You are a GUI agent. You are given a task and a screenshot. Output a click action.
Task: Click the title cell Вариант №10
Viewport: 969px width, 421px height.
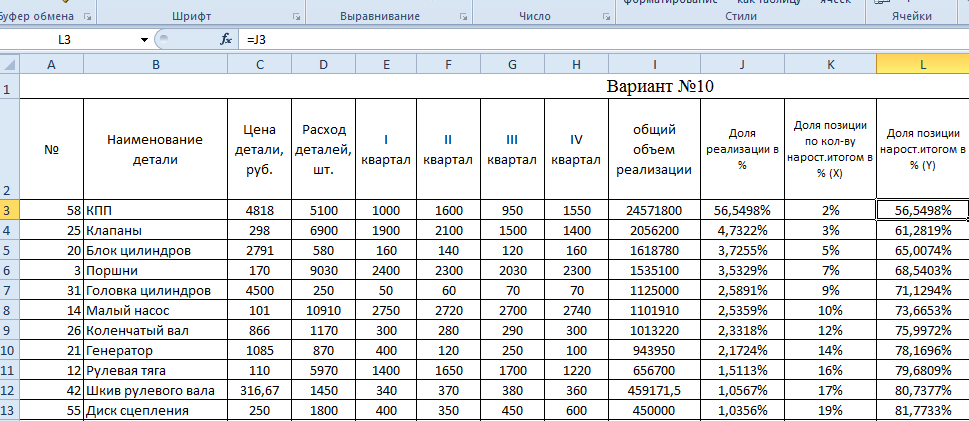tap(660, 87)
